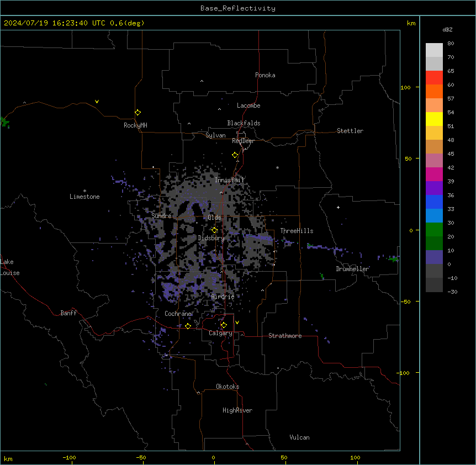Click the white plus marker north of Drumheller

[338, 207]
